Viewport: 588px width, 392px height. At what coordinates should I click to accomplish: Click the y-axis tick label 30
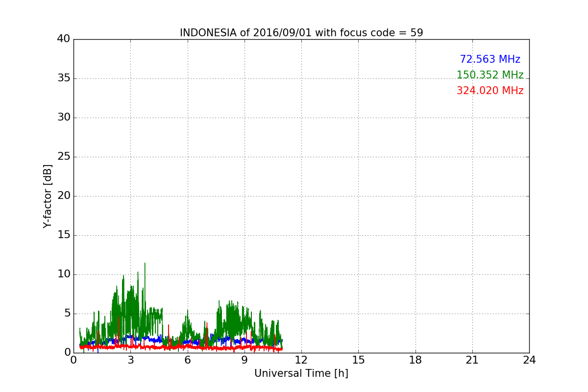tap(64, 118)
